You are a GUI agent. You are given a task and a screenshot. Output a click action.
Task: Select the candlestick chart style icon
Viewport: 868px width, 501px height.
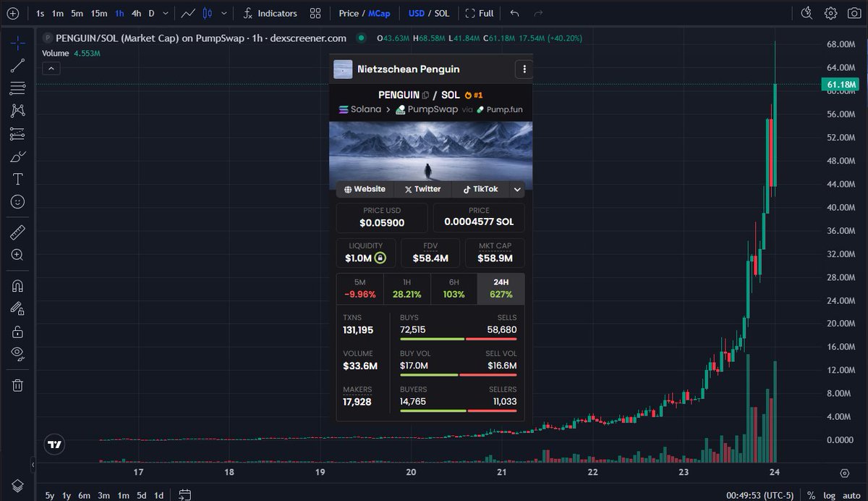(208, 13)
